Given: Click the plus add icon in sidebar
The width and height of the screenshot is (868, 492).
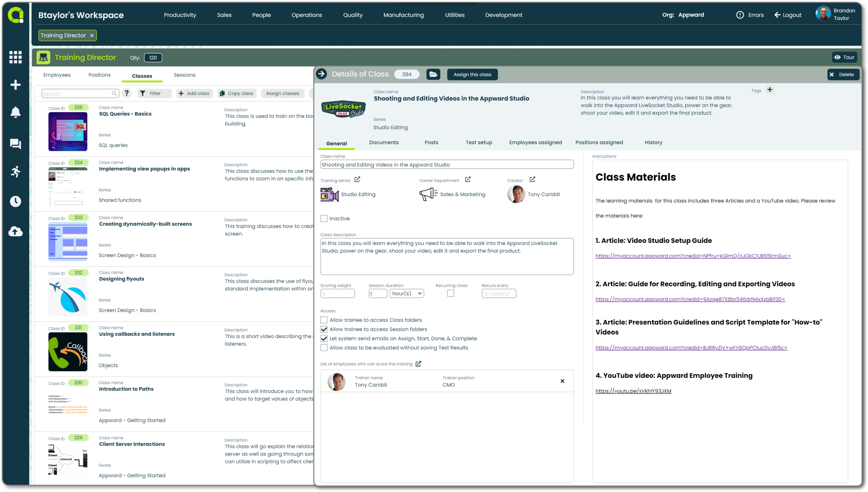Looking at the screenshot, I should (15, 84).
